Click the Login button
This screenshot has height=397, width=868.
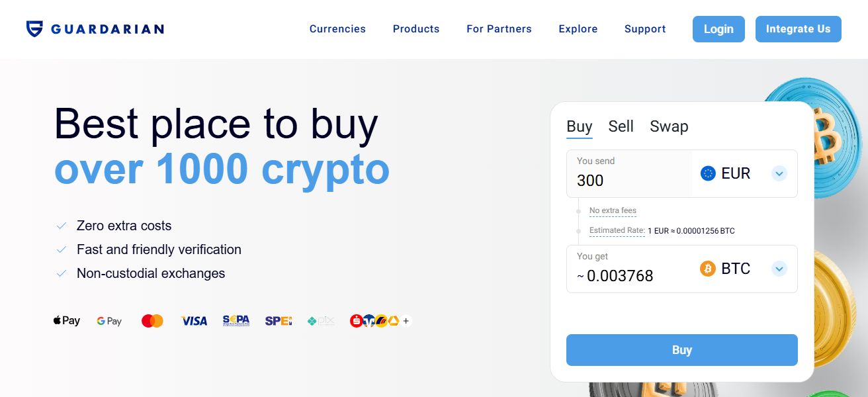[718, 29]
